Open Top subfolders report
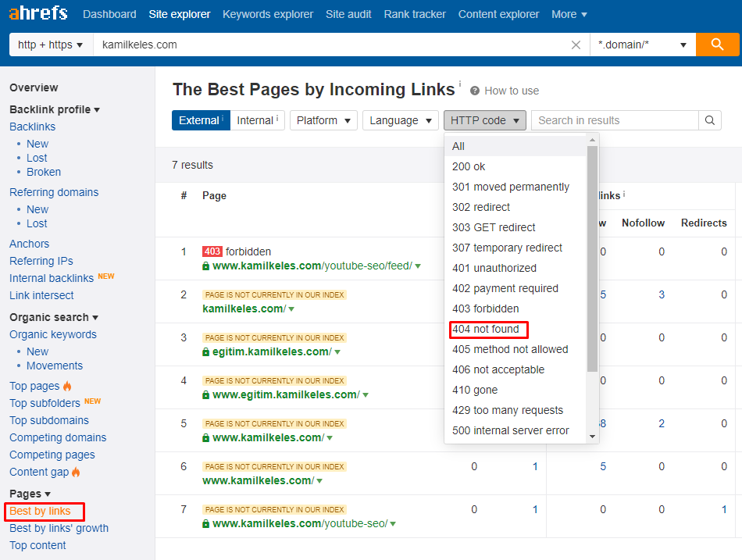The width and height of the screenshot is (742, 560). pyautogui.click(x=45, y=403)
